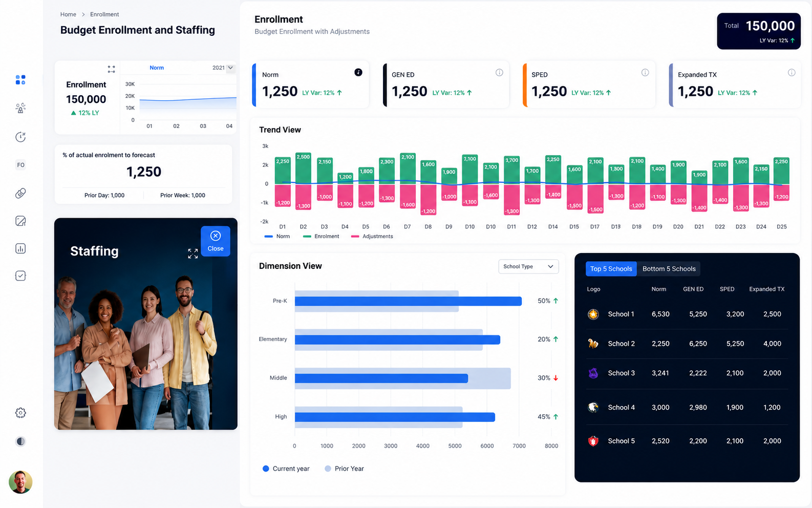Viewport: 812px width, 508px height.
Task: Toggle Prior Year legend in Dimension View
Action: tap(344, 469)
